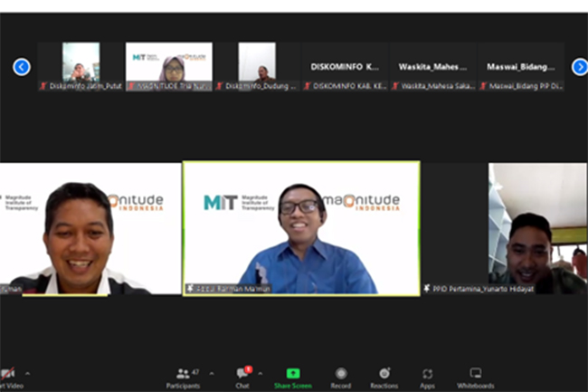Select the Diskominfo_Dudung participant thumbnail
Screen dimensions: 588x392
(257, 65)
